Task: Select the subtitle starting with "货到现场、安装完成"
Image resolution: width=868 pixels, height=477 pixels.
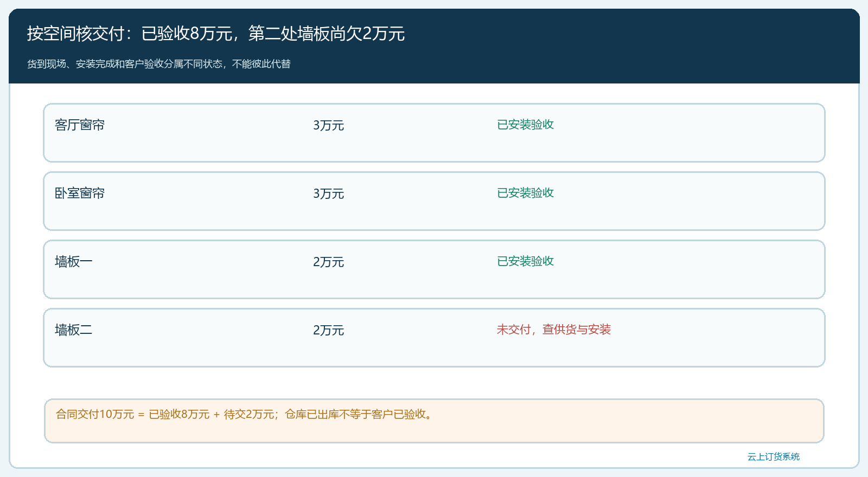Action: click(x=159, y=64)
